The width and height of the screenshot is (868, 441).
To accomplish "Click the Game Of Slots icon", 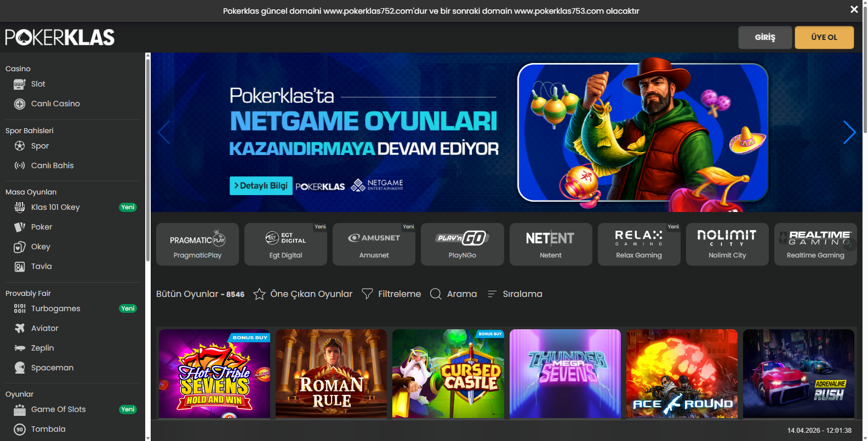I will pos(20,409).
